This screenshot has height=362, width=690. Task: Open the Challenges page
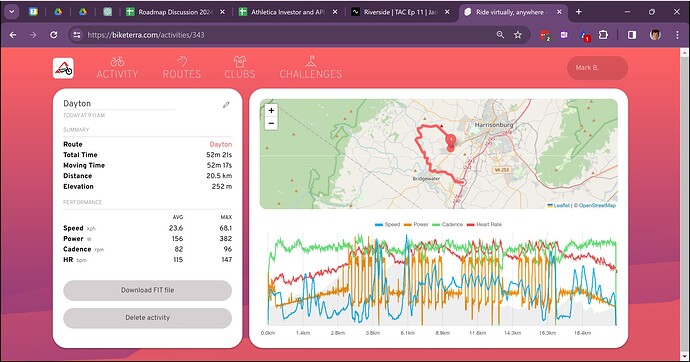(311, 68)
